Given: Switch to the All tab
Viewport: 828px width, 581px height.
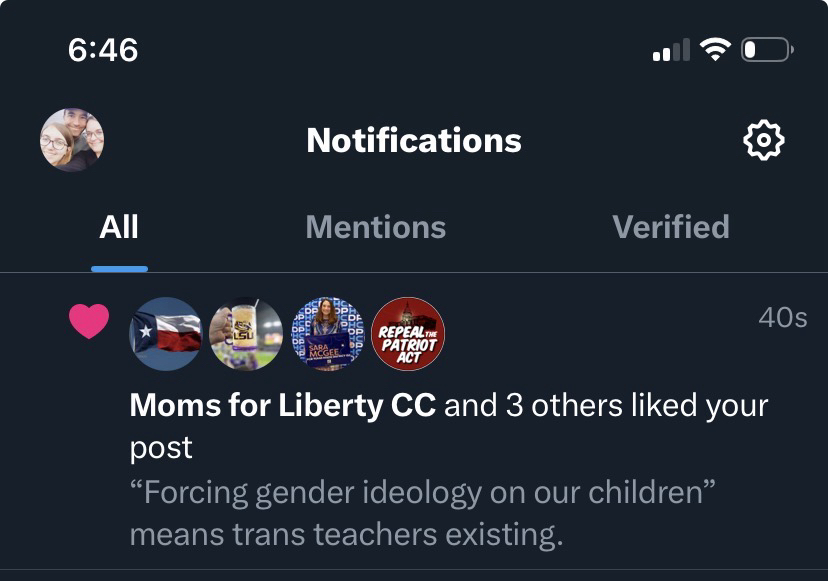Looking at the screenshot, I should click(119, 227).
